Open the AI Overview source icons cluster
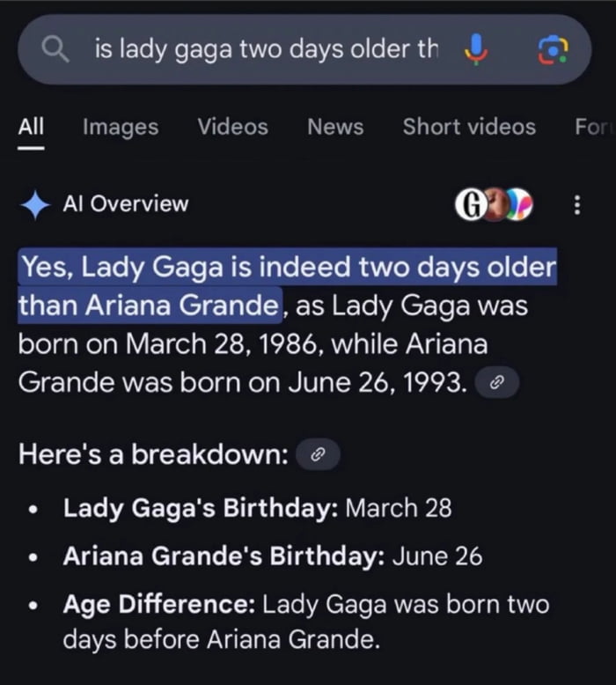The height and width of the screenshot is (685, 616). tap(494, 204)
